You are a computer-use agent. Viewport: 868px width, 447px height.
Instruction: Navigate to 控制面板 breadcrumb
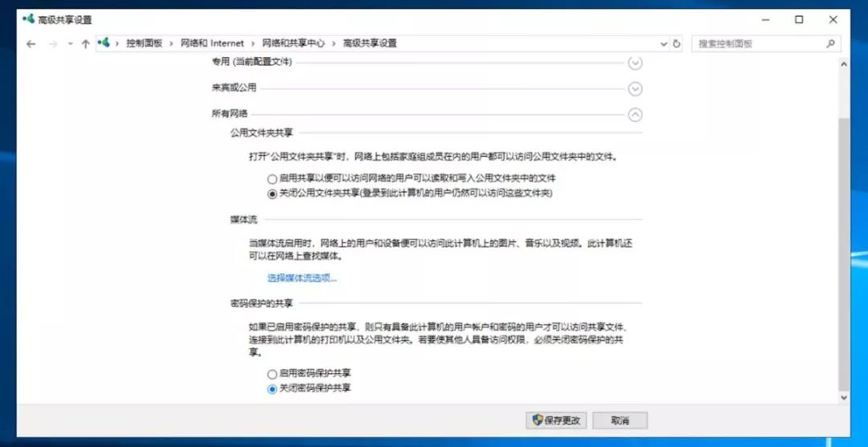(x=144, y=43)
